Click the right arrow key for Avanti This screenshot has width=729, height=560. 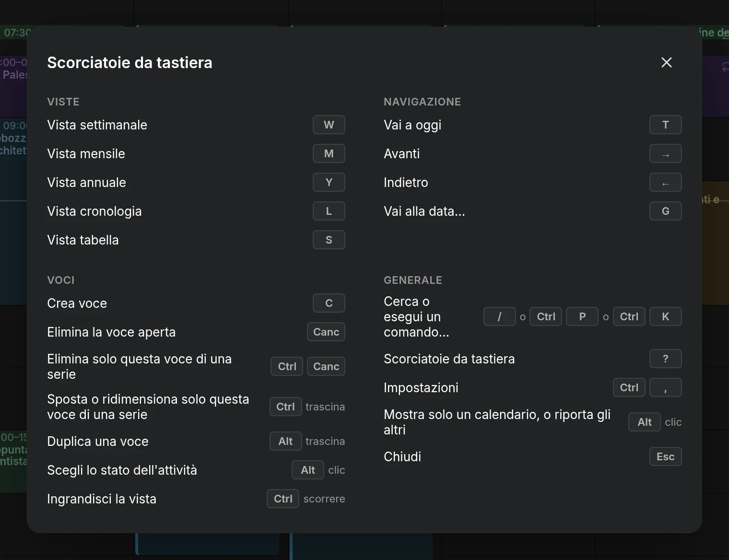pyautogui.click(x=666, y=153)
